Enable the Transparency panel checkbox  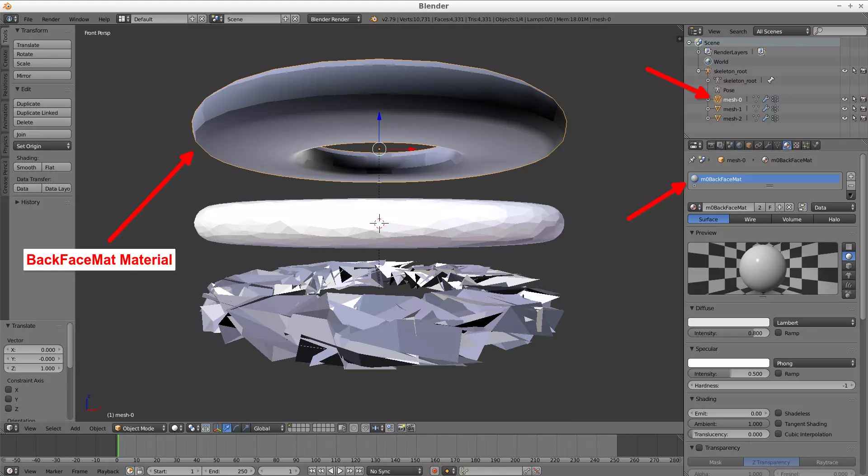click(699, 448)
